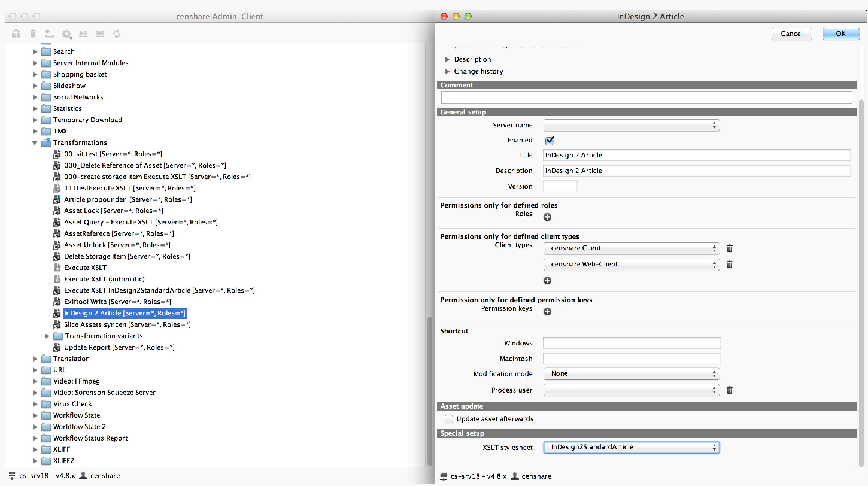The width and height of the screenshot is (868, 486).
Task: Open the gear settings toolbar menu
Action: coord(67,34)
